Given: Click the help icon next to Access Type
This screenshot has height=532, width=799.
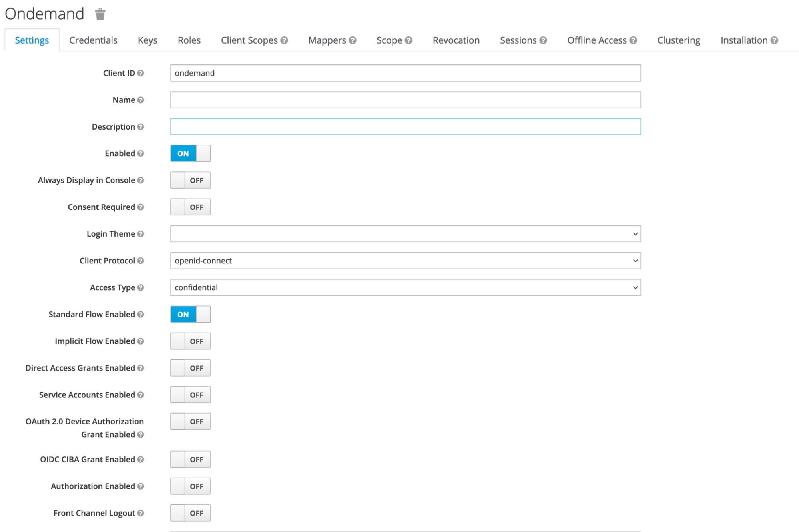Looking at the screenshot, I should pos(141,287).
